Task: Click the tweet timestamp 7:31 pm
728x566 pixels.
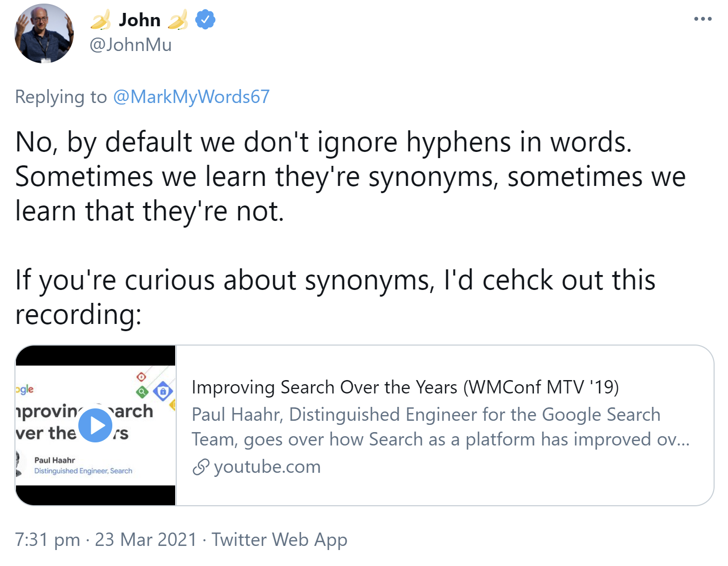Action: pyautogui.click(x=47, y=540)
